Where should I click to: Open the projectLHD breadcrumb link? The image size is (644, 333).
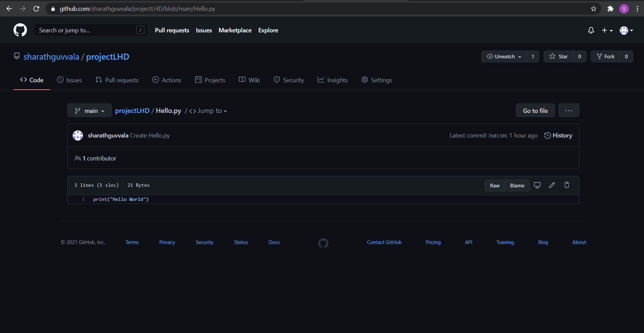coord(132,111)
